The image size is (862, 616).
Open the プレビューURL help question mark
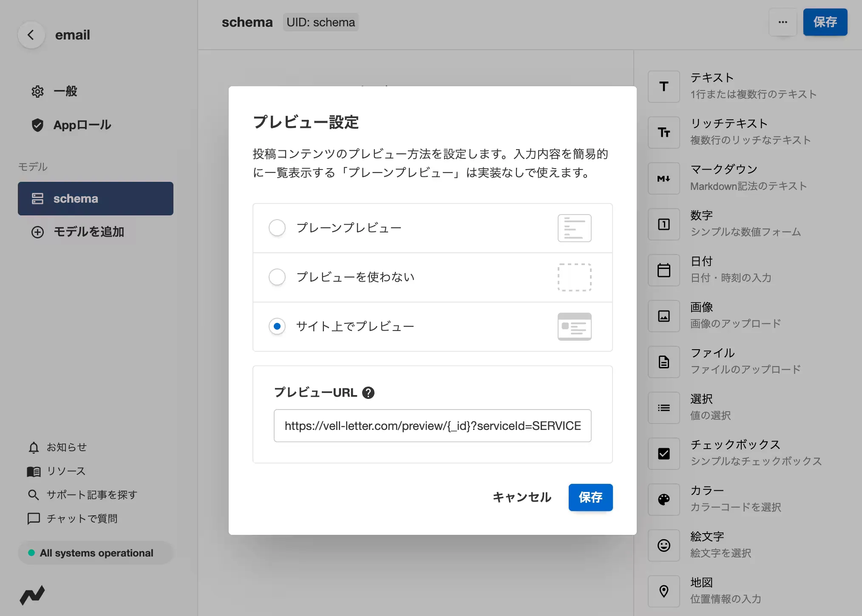click(368, 393)
